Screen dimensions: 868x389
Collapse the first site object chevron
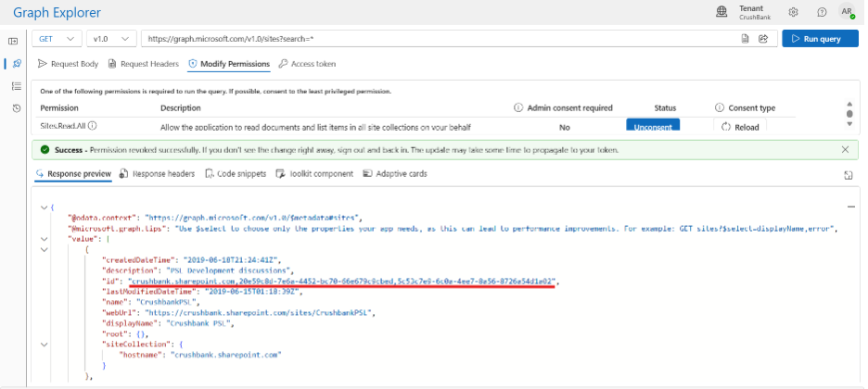44,250
